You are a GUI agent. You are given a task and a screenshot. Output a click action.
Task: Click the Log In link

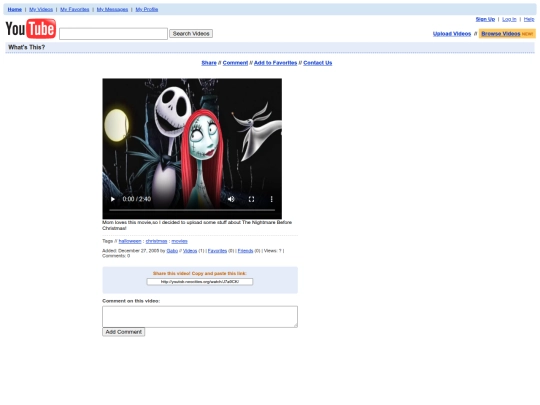[x=509, y=19]
